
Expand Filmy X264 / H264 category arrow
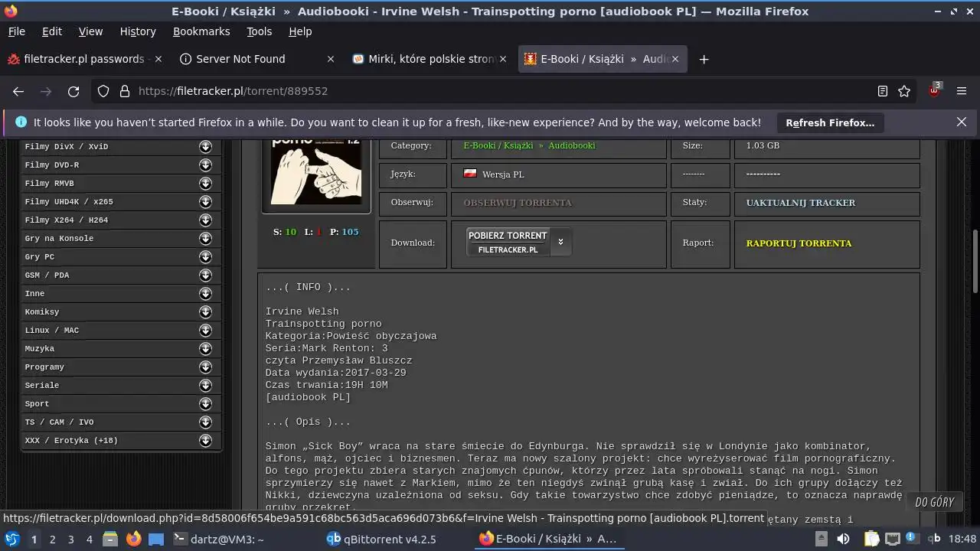click(x=205, y=220)
